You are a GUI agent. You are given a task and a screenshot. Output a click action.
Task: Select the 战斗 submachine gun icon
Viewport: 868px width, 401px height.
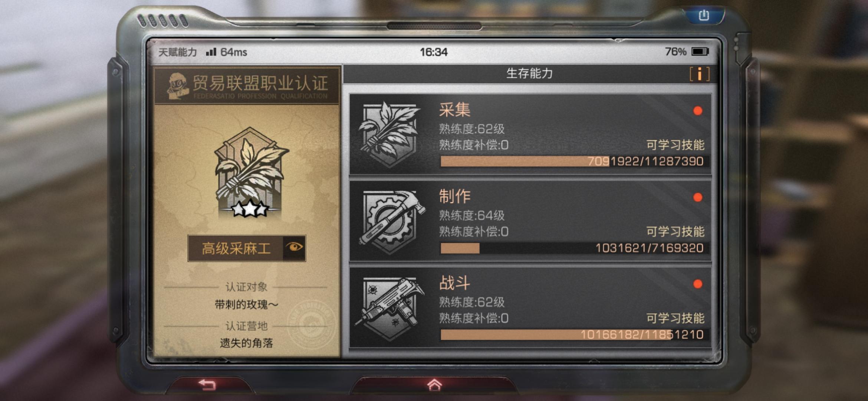[389, 308]
